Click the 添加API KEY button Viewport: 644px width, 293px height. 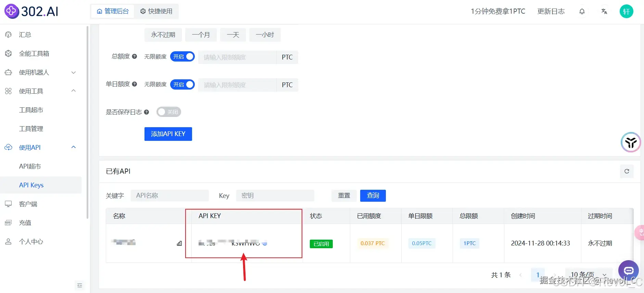click(x=168, y=134)
